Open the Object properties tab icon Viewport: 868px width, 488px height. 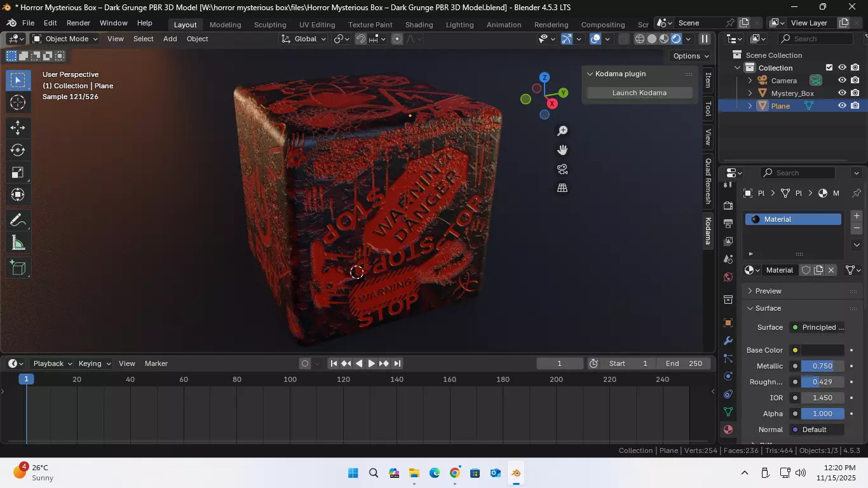(x=728, y=323)
